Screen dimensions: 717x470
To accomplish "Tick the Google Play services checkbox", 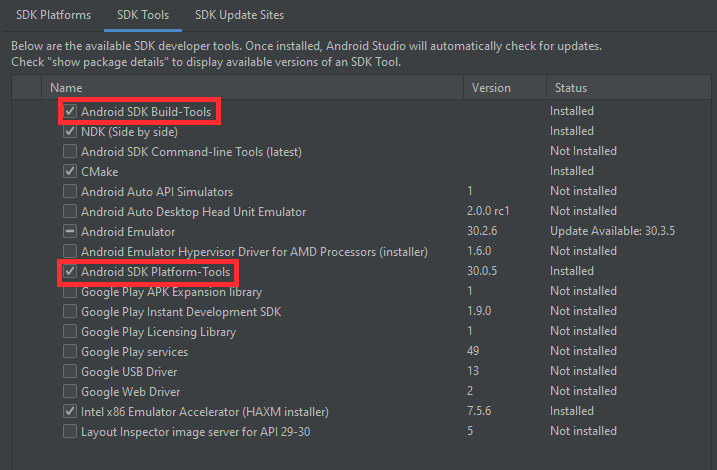I will [70, 352].
